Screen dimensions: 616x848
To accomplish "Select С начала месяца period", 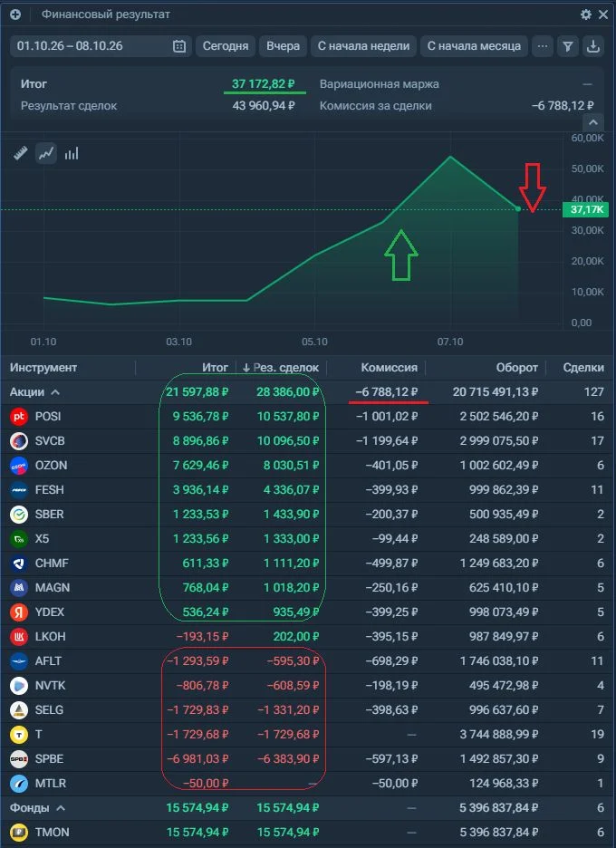I will pyautogui.click(x=474, y=46).
